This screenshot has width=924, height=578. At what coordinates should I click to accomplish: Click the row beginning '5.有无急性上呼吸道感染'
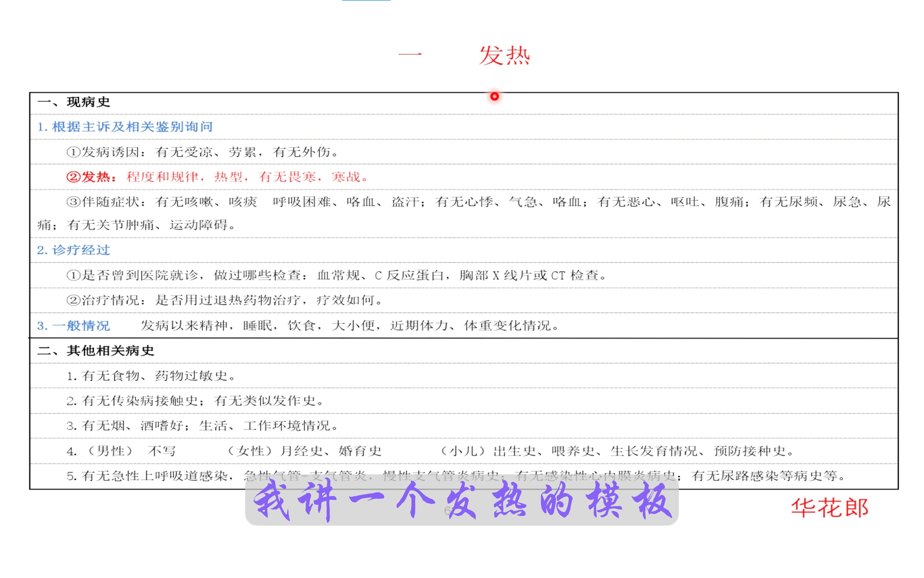[x=464, y=476]
